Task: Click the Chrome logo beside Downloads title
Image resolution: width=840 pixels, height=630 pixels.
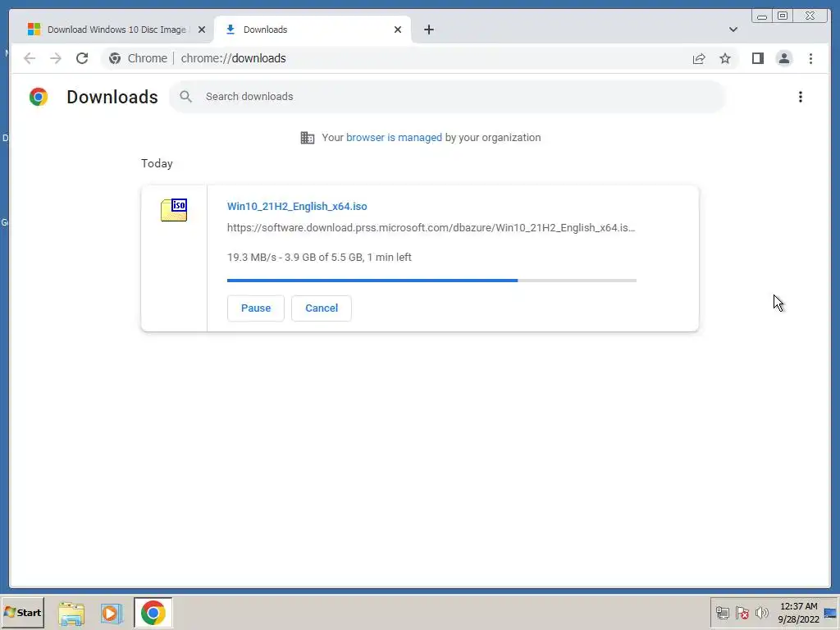Action: click(39, 97)
